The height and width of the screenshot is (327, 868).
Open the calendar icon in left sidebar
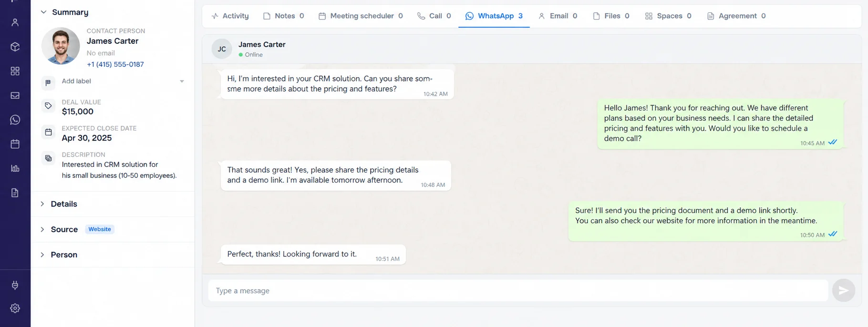coord(15,144)
